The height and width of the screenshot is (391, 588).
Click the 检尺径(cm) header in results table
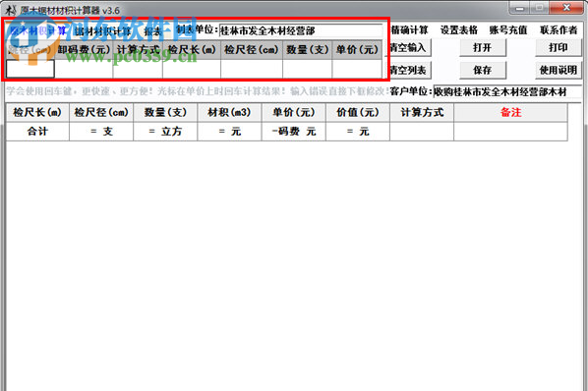pyautogui.click(x=101, y=112)
